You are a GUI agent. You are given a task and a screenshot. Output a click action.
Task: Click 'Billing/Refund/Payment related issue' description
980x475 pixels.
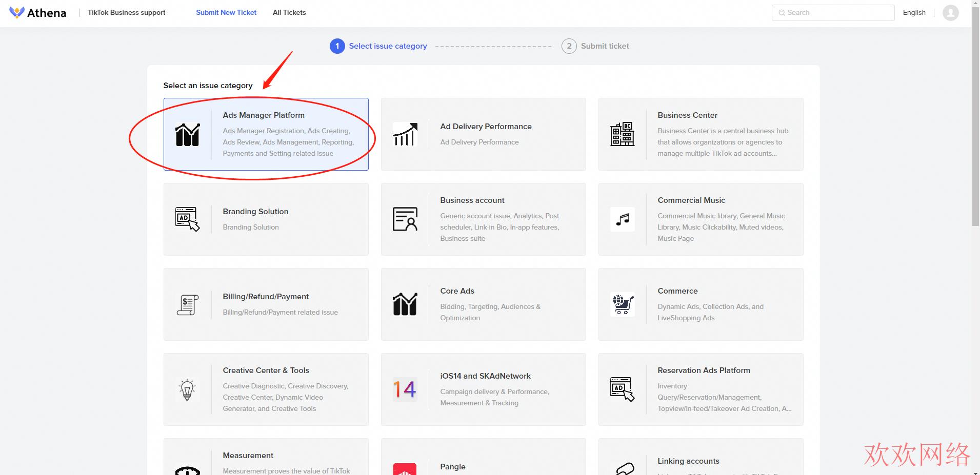coord(280,312)
